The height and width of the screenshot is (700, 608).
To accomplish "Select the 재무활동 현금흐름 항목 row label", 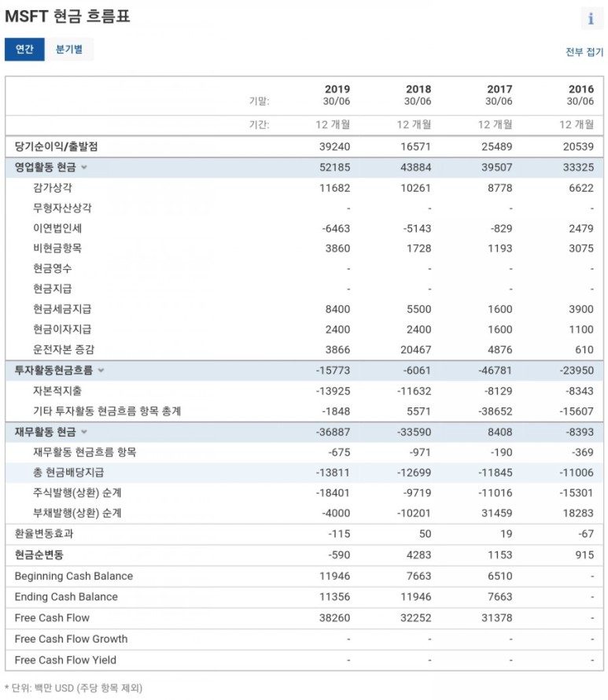I will (x=84, y=452).
